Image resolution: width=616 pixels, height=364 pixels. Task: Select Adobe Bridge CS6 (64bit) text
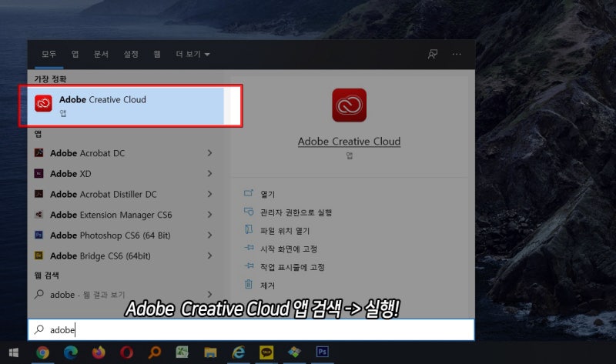(x=100, y=255)
